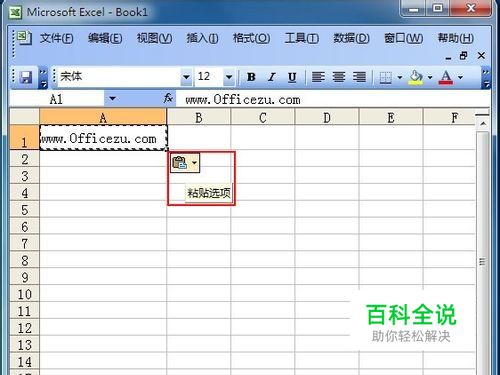The height and width of the screenshot is (375, 500).
Task: Open the borders dropdown arrow
Action: [400, 78]
